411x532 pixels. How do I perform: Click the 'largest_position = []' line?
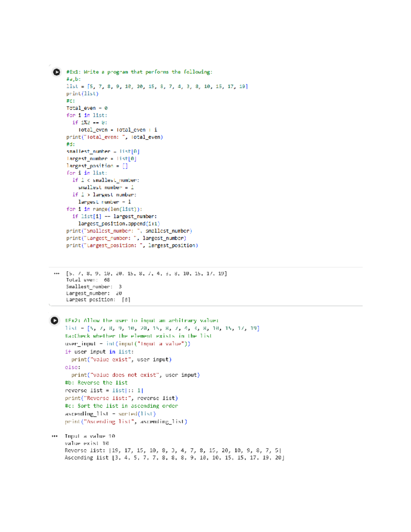point(97,166)
